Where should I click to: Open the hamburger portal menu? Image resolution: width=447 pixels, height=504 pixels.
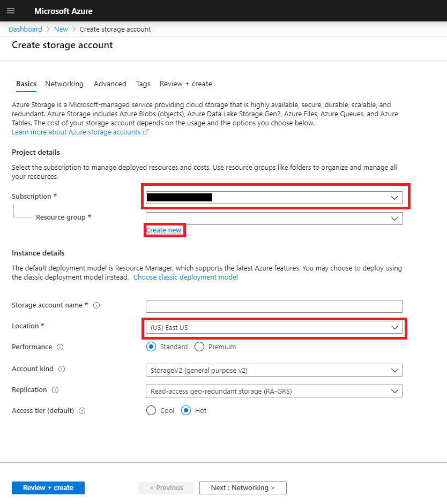[11, 11]
